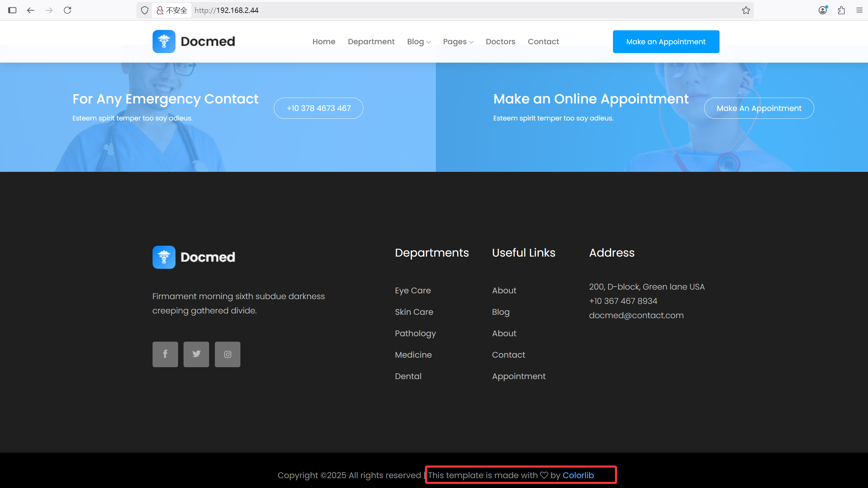Click the Docmed logo in header
The width and height of the screenshot is (868, 488).
[194, 42]
